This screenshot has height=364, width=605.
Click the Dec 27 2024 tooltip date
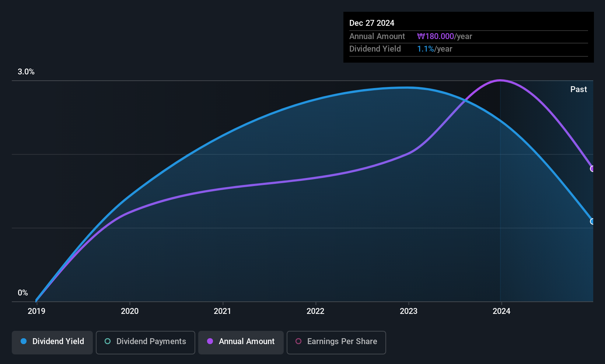click(x=372, y=23)
